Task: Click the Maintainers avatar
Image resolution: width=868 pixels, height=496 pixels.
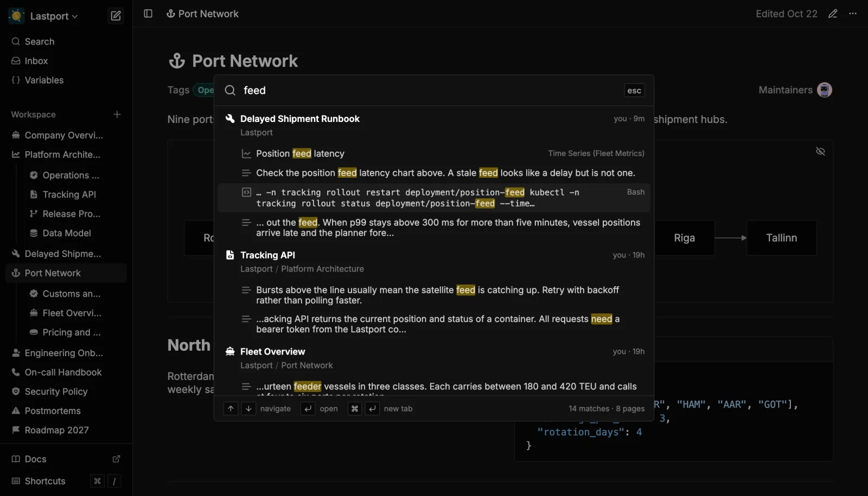Action: pyautogui.click(x=825, y=90)
